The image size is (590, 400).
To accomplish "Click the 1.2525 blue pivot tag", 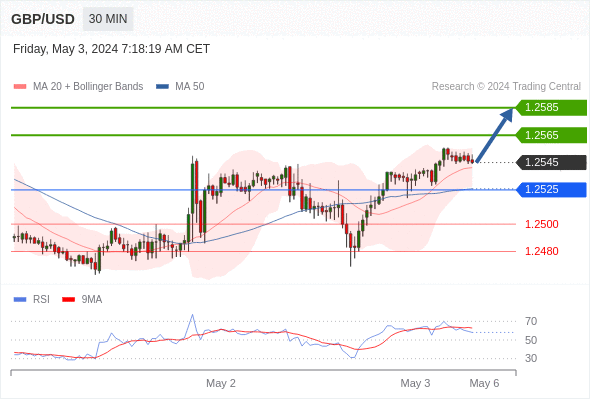I will click(551, 190).
